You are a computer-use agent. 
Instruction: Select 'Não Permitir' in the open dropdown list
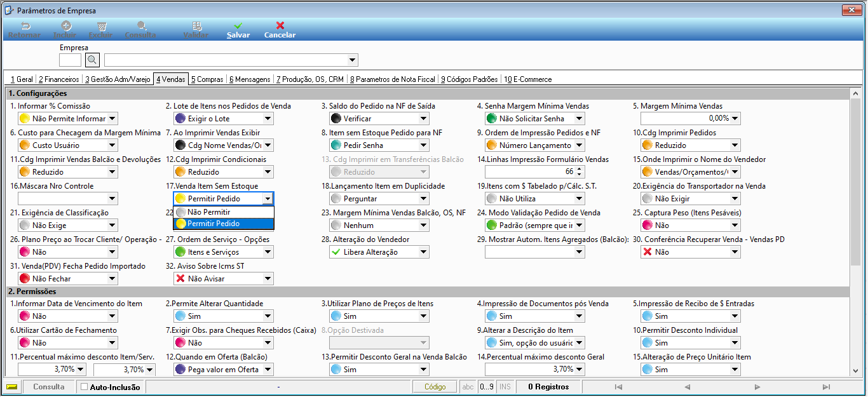224,212
